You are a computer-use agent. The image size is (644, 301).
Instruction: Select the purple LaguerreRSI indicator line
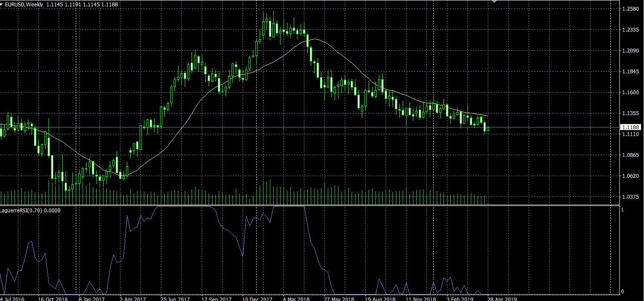pyautogui.click(x=314, y=247)
